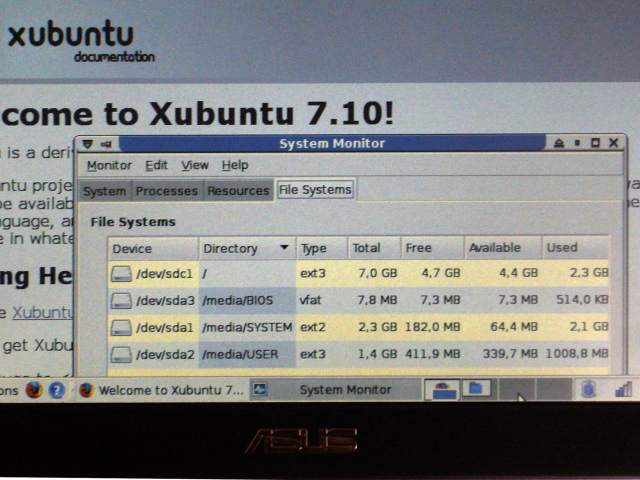Switch to the Processes tab
This screenshot has width=640, height=480.
167,191
